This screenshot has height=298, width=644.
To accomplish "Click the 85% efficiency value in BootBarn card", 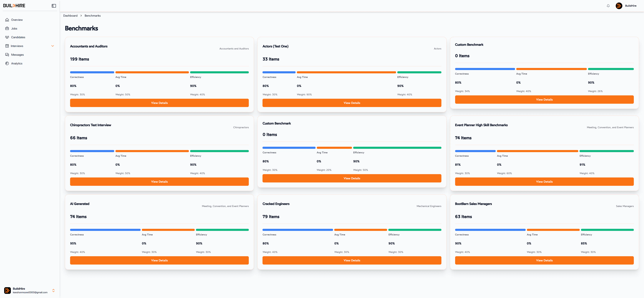I will tap(584, 243).
